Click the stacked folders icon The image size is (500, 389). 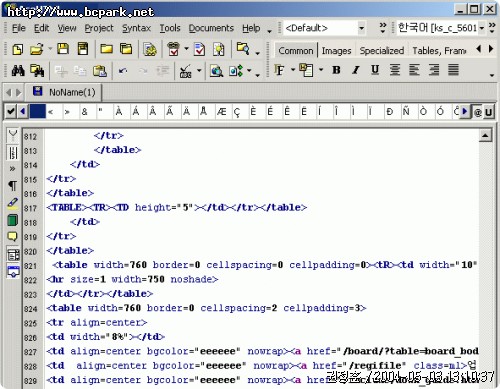126,49
